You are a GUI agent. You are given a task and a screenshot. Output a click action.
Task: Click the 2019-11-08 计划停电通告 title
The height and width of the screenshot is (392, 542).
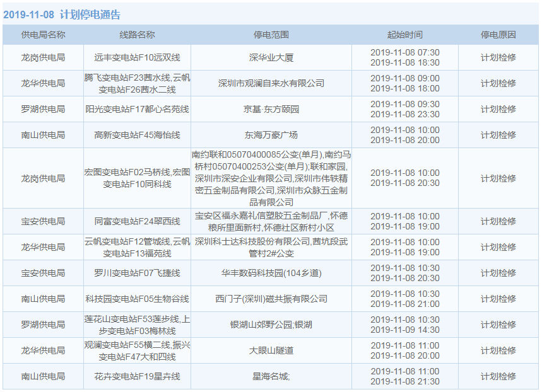click(62, 14)
